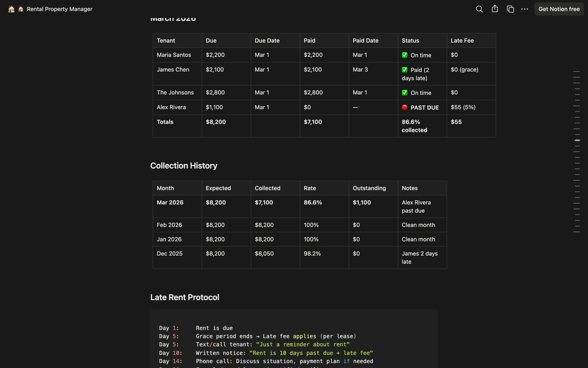Click the Alex Rivera past due note
Screen dimensions: 588x368
(x=422, y=206)
